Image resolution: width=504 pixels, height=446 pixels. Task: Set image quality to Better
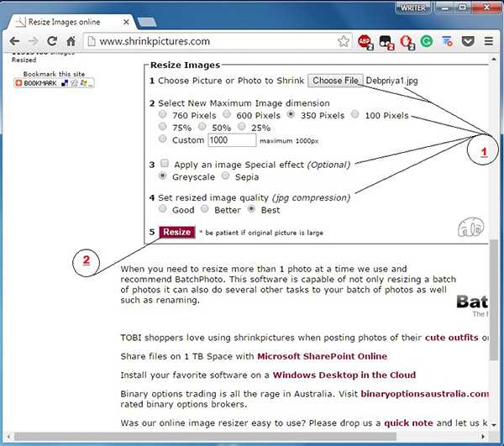(x=205, y=209)
